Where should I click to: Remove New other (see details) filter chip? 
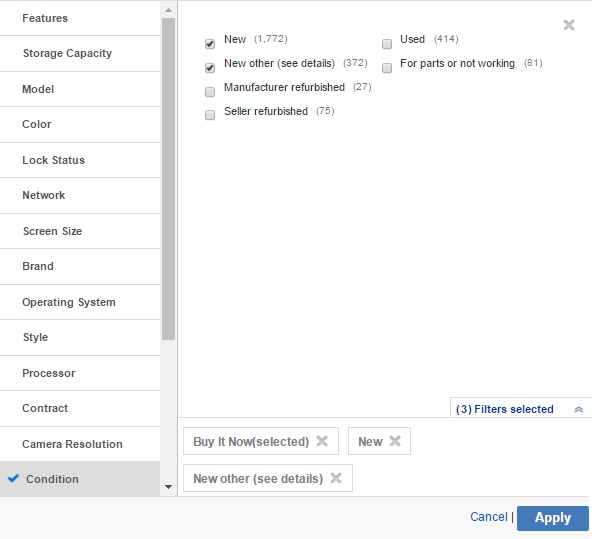pos(336,478)
